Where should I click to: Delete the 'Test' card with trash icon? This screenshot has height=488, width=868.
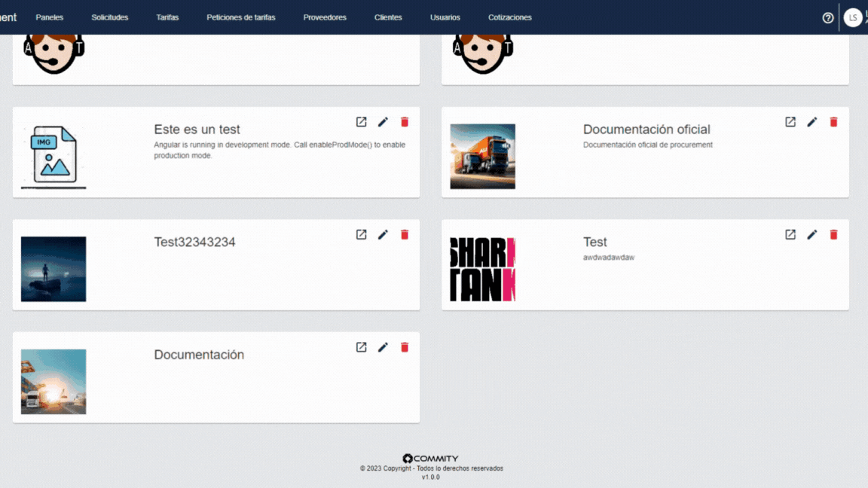click(x=833, y=235)
